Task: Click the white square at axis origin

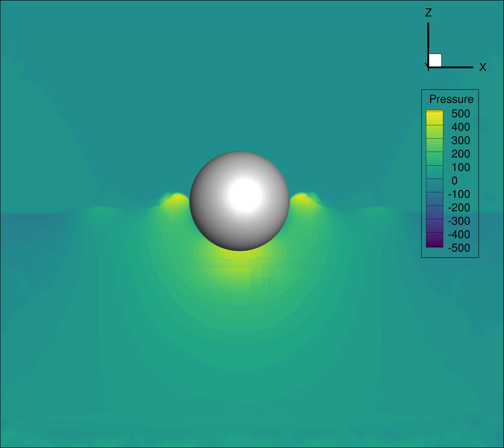Action: pos(435,60)
